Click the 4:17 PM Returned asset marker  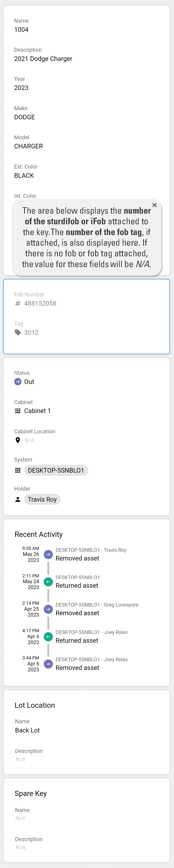tap(48, 636)
